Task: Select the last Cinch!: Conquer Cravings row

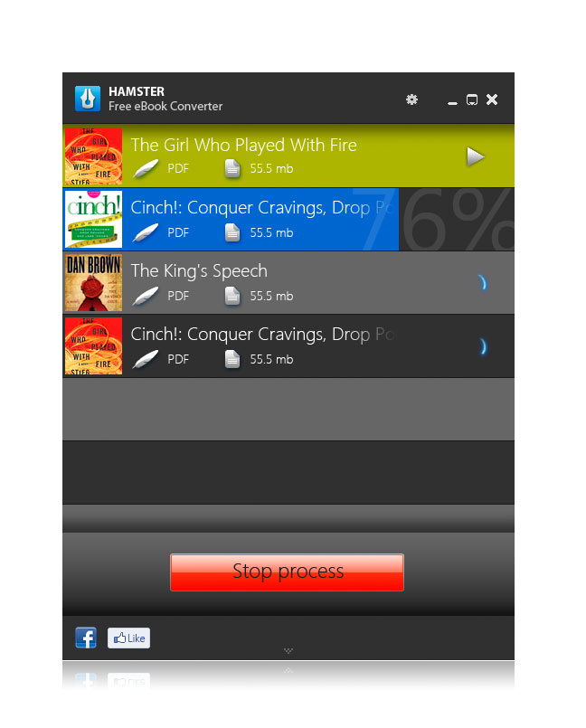Action: click(288, 345)
